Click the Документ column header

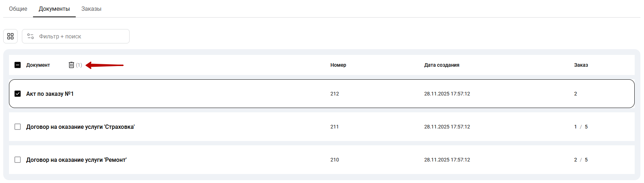pyautogui.click(x=38, y=65)
